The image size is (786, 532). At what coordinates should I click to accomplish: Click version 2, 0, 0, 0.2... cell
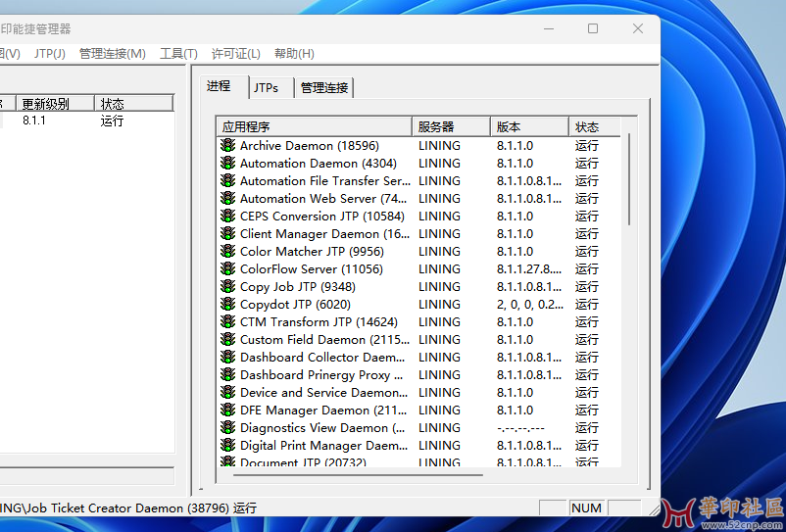530,305
